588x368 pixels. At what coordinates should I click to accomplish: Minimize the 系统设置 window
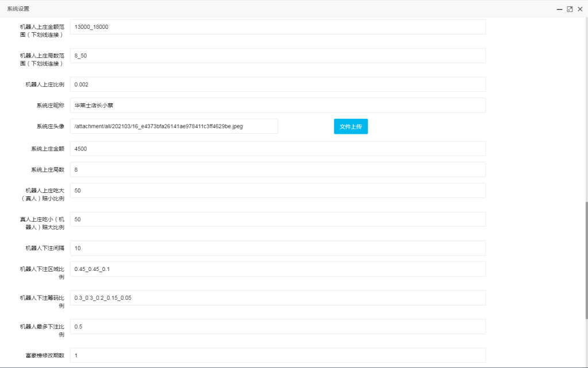click(559, 9)
